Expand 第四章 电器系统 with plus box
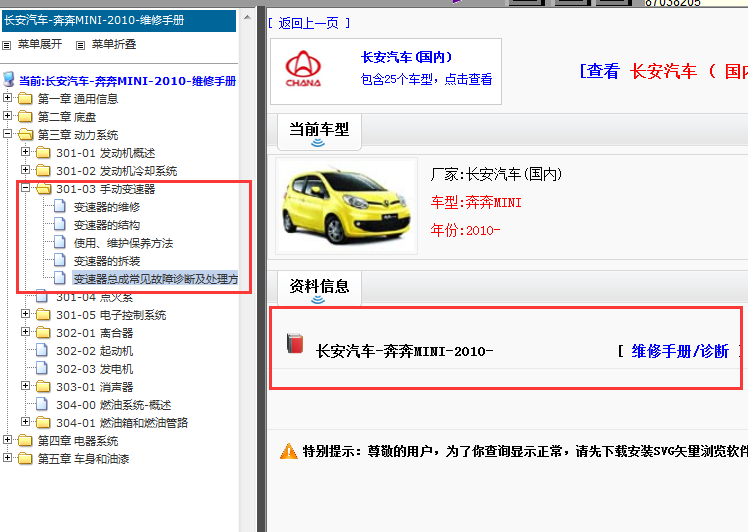 point(7,439)
